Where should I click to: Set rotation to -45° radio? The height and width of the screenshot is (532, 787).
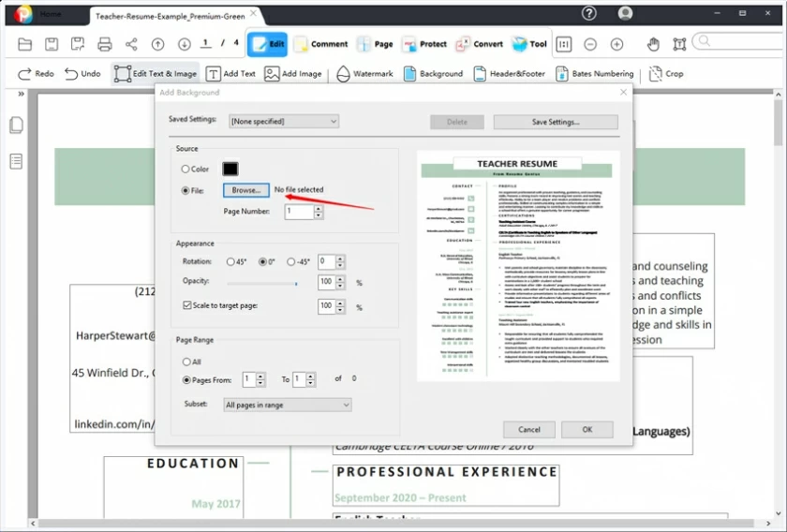[x=290, y=261]
